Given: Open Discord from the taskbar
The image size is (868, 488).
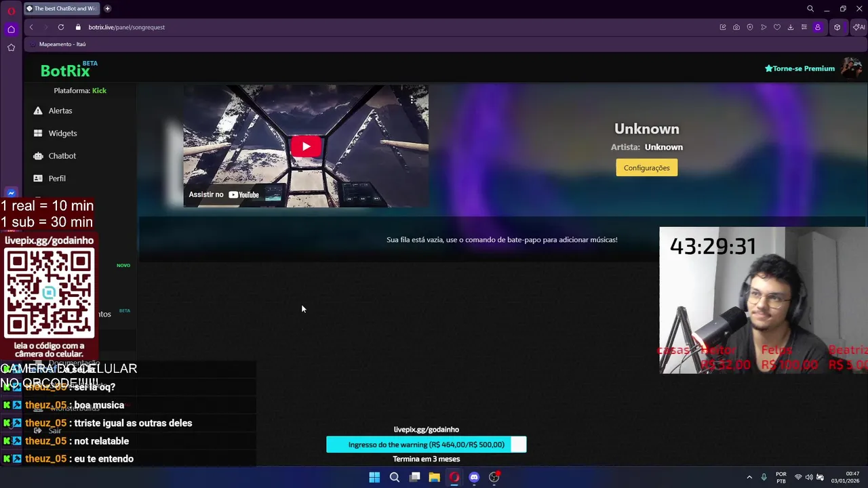Looking at the screenshot, I should pyautogui.click(x=474, y=477).
